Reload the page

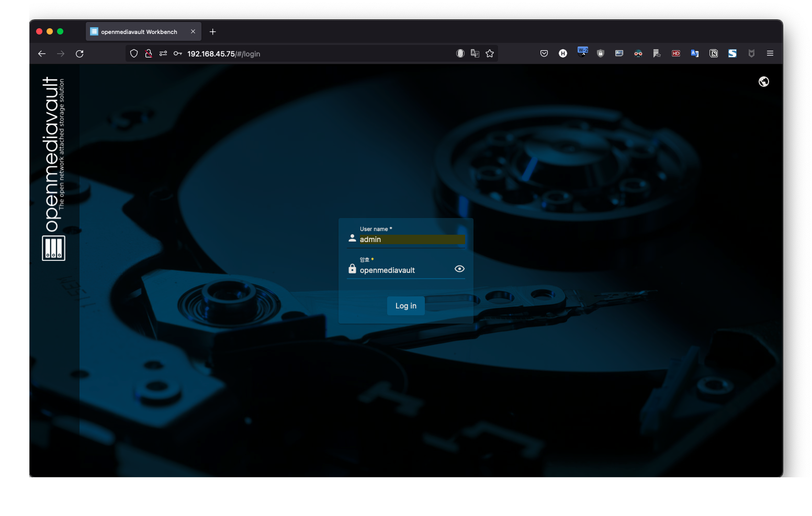[80, 53]
